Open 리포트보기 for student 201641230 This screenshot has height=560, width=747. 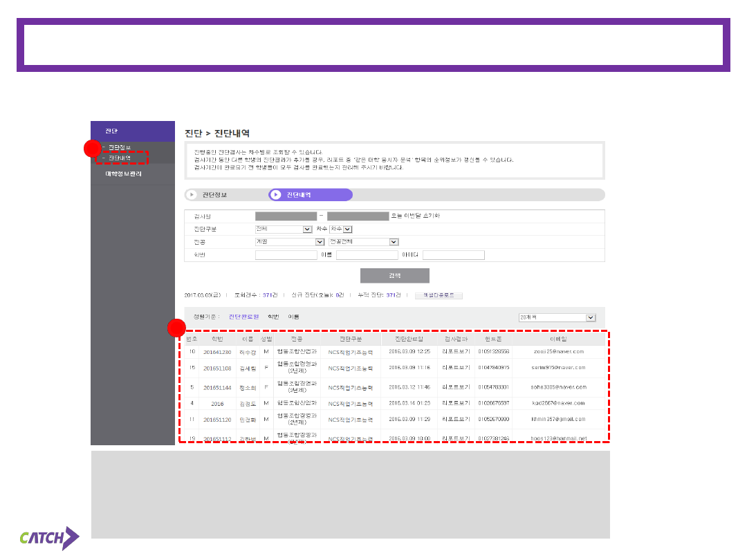tap(456, 351)
